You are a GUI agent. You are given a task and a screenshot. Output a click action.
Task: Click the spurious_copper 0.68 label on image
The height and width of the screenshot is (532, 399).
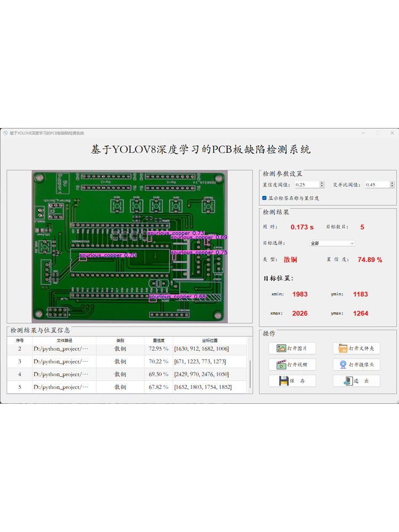click(178, 296)
